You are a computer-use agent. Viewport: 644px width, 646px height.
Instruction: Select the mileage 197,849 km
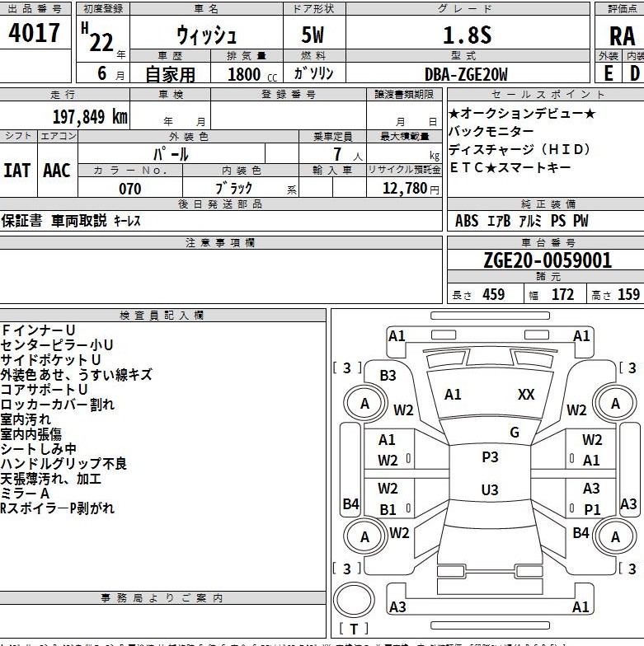coord(91,117)
